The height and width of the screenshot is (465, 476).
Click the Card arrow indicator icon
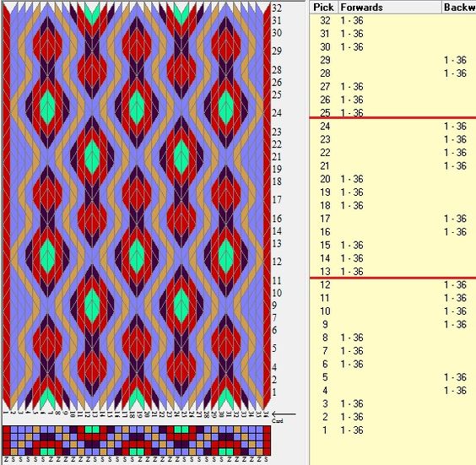click(284, 414)
